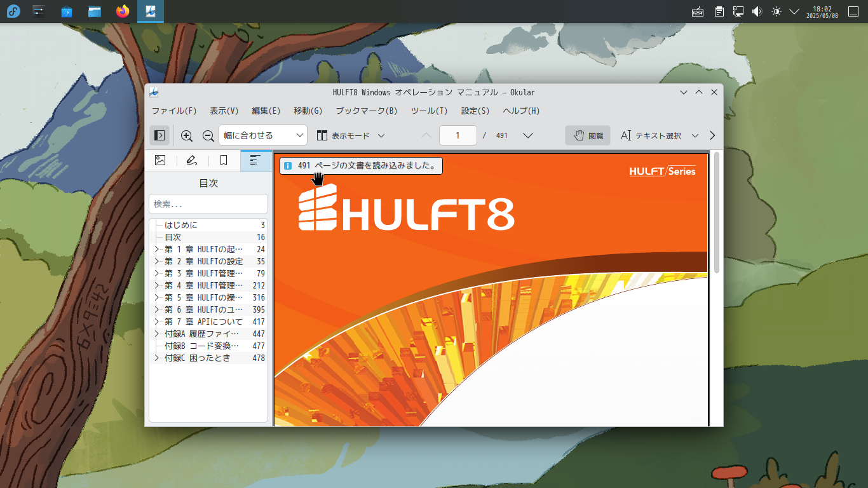
Task: Open the 設定(S) menu
Action: click(x=475, y=111)
